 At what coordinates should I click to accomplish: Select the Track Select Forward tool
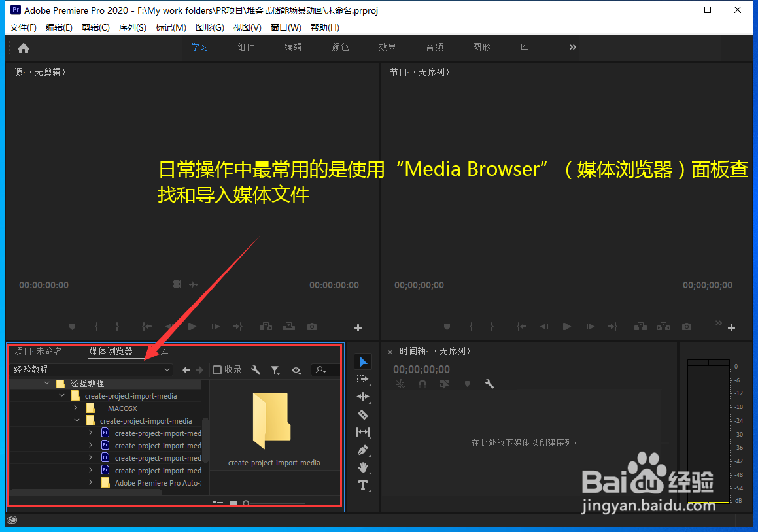pyautogui.click(x=363, y=379)
